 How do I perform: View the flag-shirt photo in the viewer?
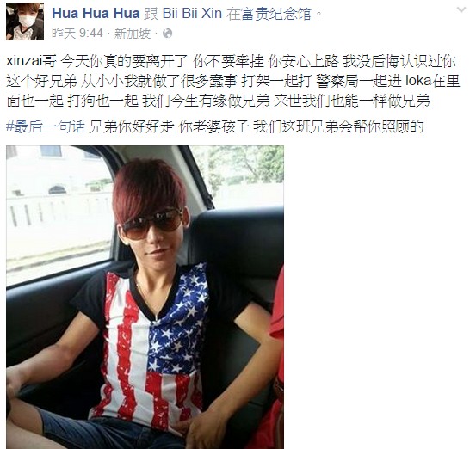pyautogui.click(x=145, y=297)
